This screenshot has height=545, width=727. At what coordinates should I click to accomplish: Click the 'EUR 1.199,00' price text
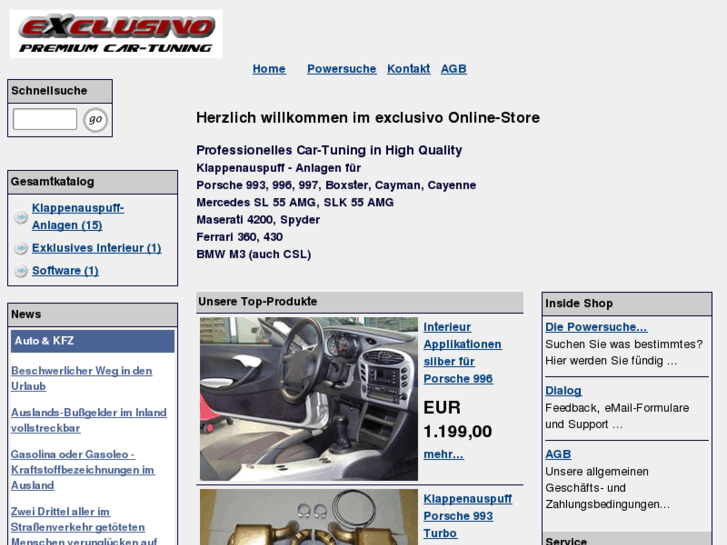point(458,420)
